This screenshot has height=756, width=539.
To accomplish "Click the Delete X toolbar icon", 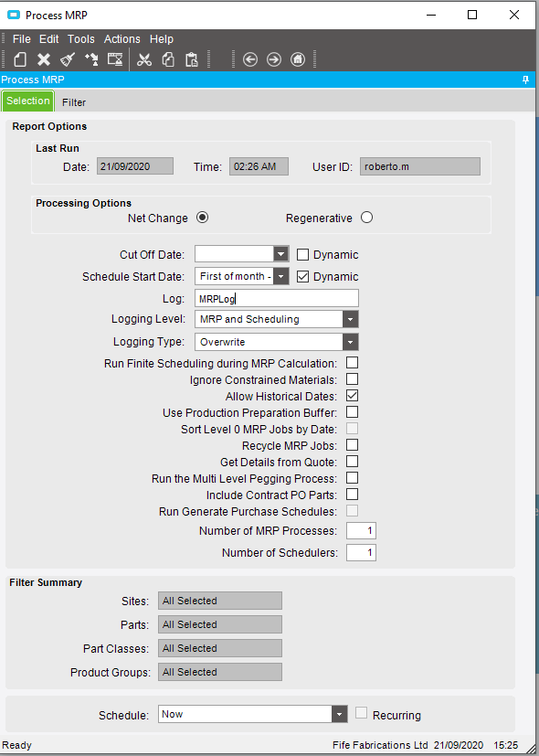I will point(44,59).
